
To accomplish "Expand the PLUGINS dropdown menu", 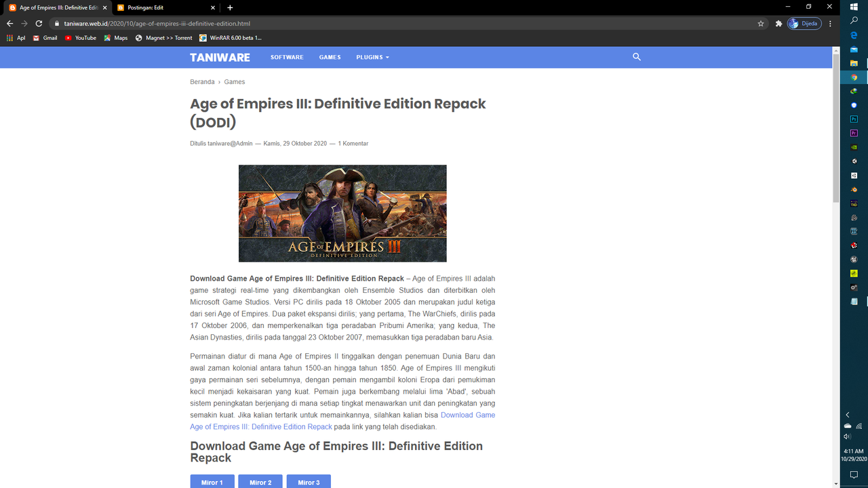I will [x=372, y=58].
